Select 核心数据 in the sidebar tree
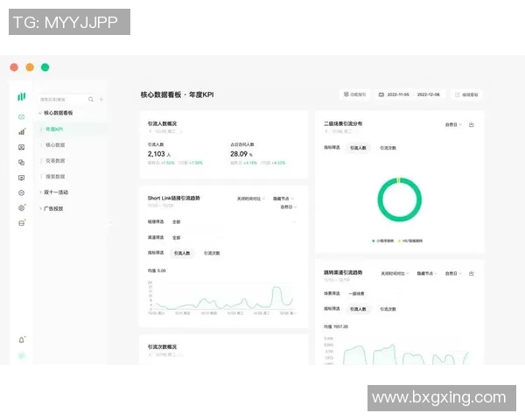Image resolution: width=525 pixels, height=420 pixels. tap(55, 144)
